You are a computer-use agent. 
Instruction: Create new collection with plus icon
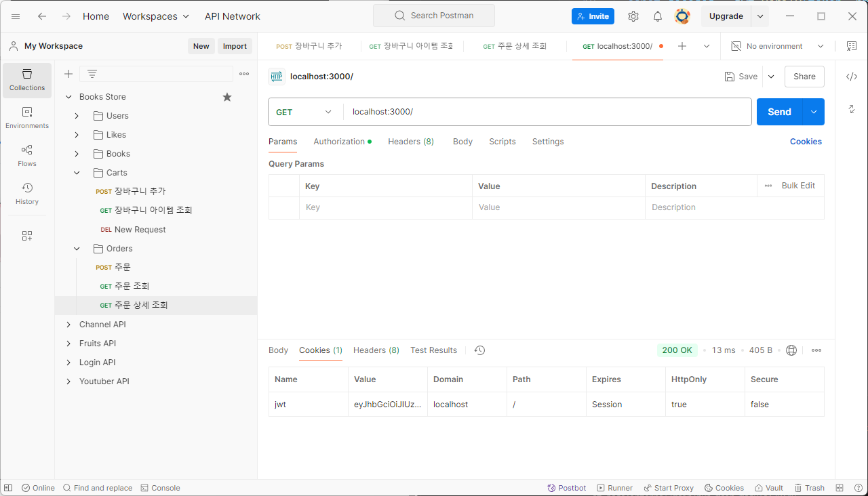[68, 74]
